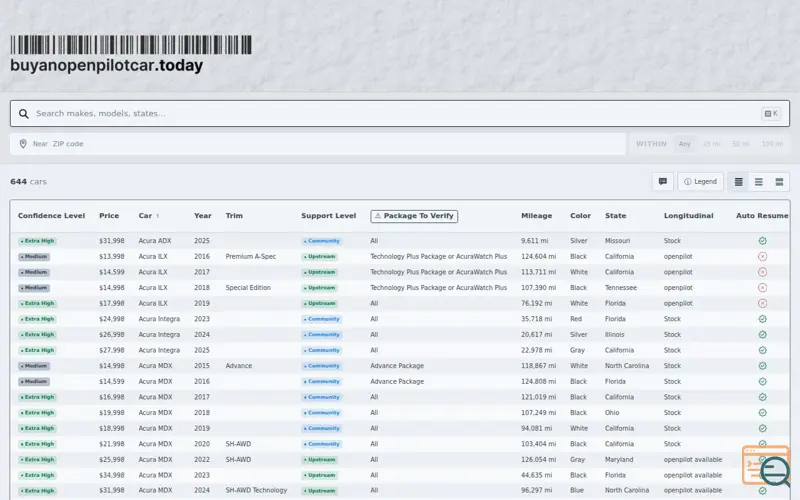Click the Missouri state cell

click(617, 241)
